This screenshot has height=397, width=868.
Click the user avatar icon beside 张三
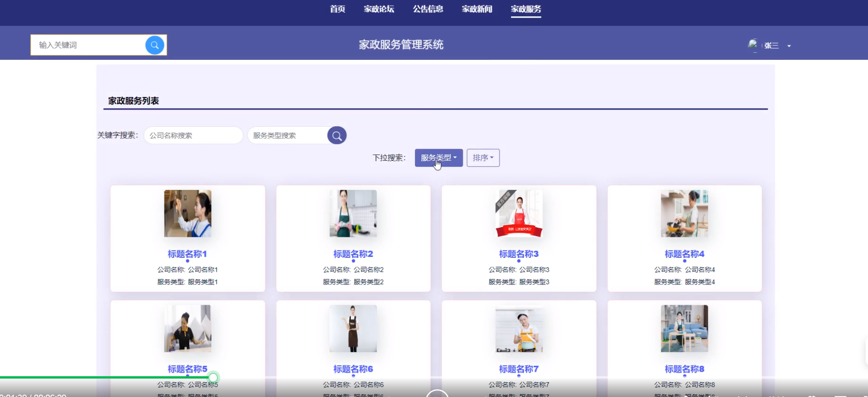[753, 45]
